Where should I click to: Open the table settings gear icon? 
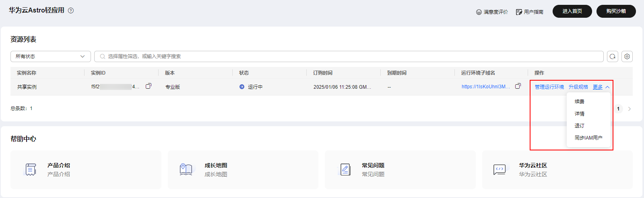pos(627,56)
